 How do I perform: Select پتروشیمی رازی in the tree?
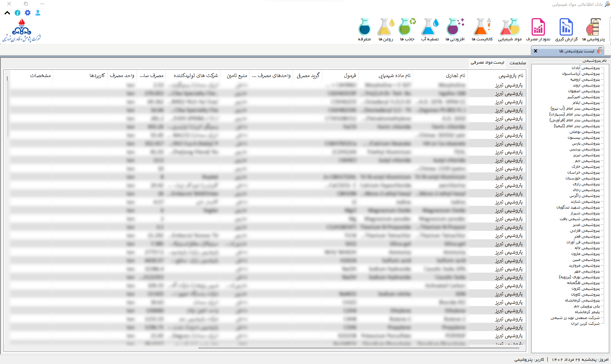point(586,184)
